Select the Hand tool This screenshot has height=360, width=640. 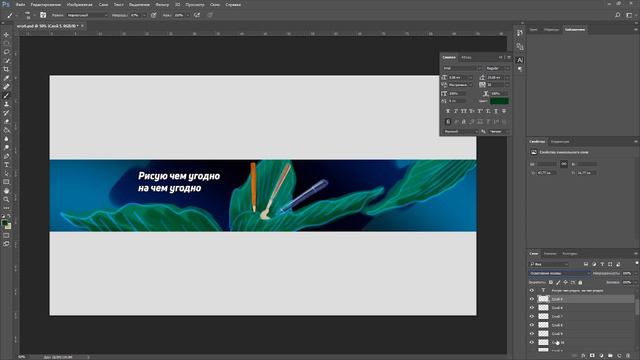[x=6, y=191]
